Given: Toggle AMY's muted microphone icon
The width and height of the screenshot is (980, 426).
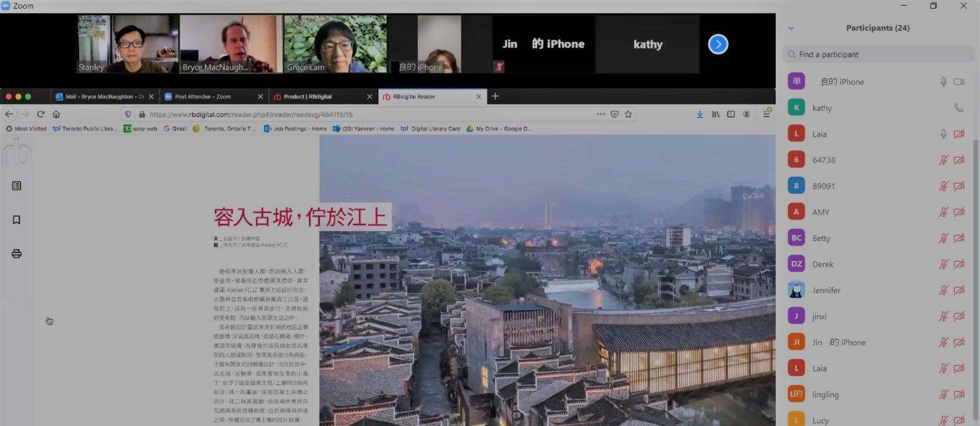Looking at the screenshot, I should pos(943,212).
